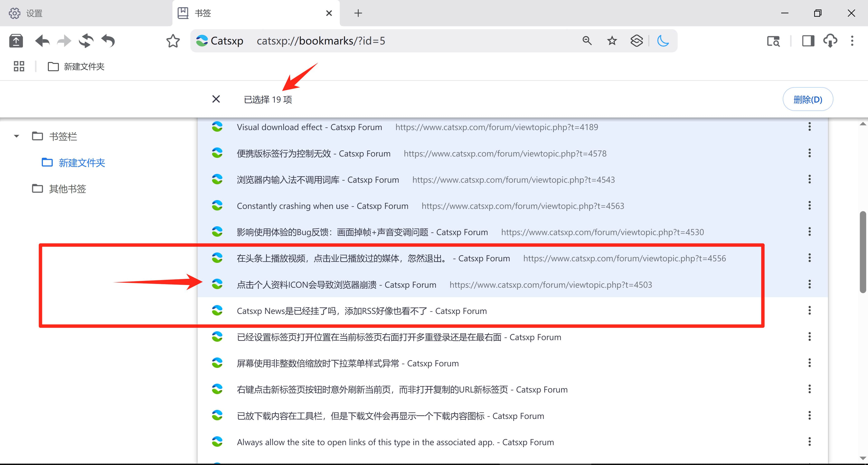Select the 点击个人资料ICON会导致浏览器崩溃 bookmark title
The width and height of the screenshot is (868, 465).
click(x=336, y=285)
